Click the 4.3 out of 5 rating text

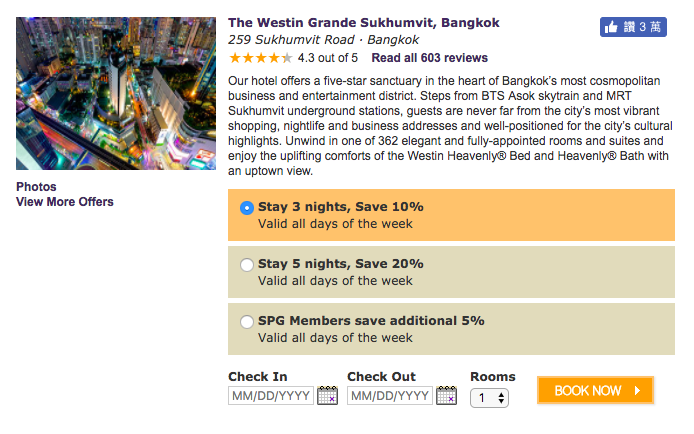[328, 58]
